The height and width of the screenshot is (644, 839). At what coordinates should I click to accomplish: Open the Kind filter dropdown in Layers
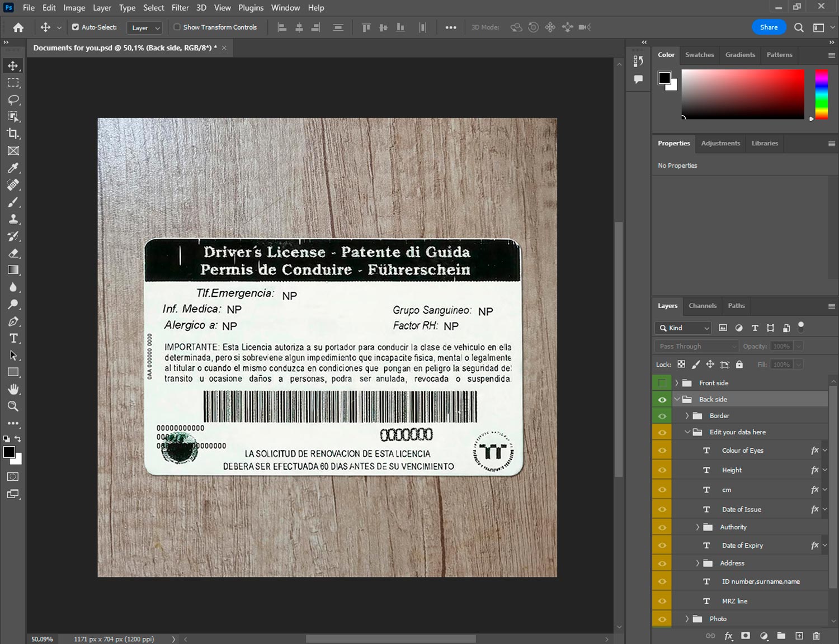coord(683,328)
